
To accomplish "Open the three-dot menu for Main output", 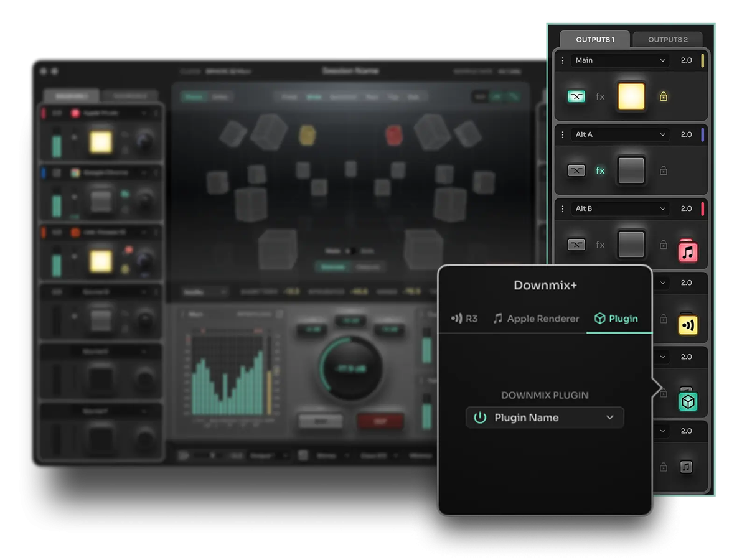I will pos(563,60).
